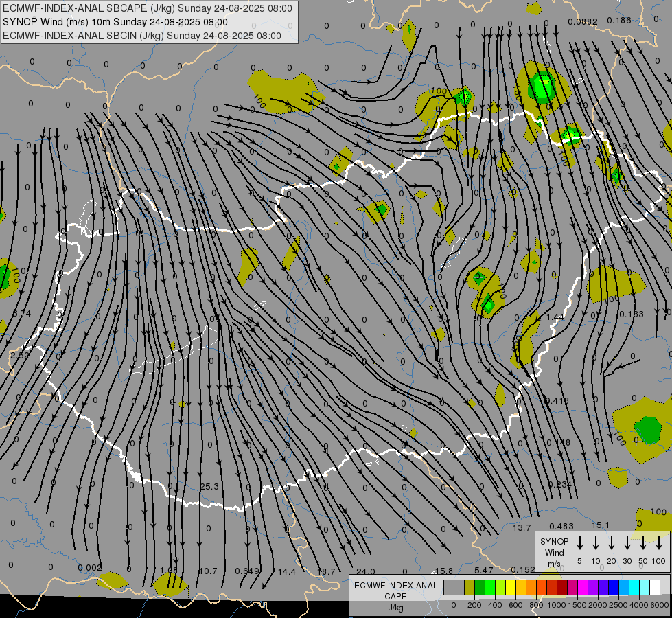This screenshot has height=618, width=672.
Task: Pick the pure yellow CAPE legend swatch
Action: tap(511, 587)
